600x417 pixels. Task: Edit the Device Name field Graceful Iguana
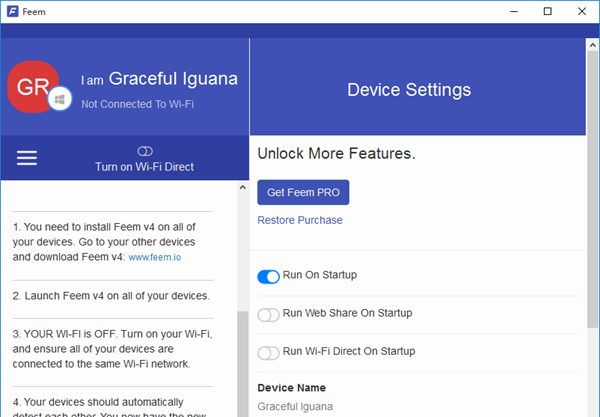pyautogui.click(x=295, y=406)
